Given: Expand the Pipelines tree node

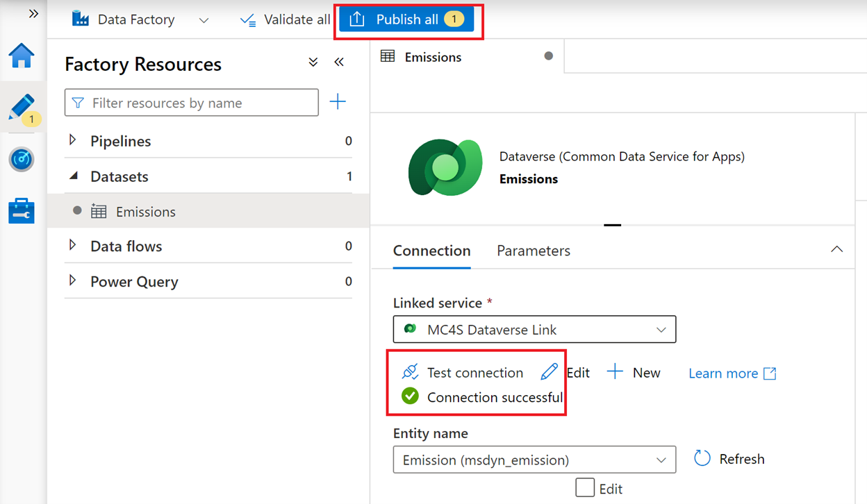Looking at the screenshot, I should pyautogui.click(x=73, y=140).
